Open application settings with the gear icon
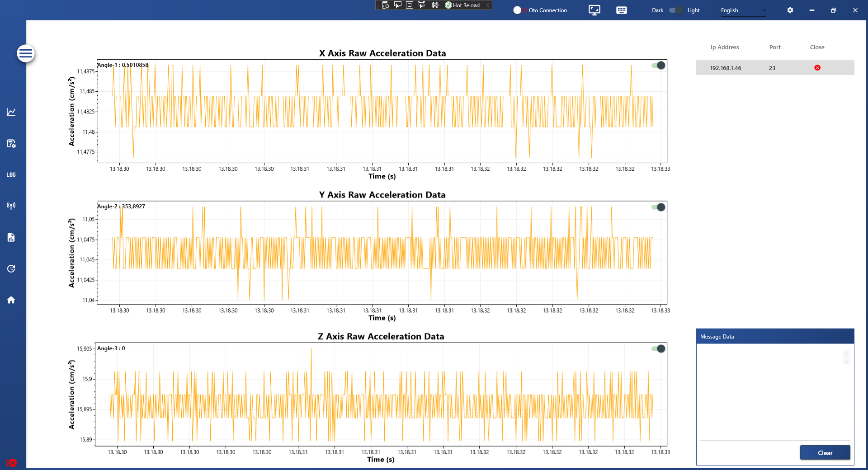Viewport: 868px width, 470px height. [790, 10]
